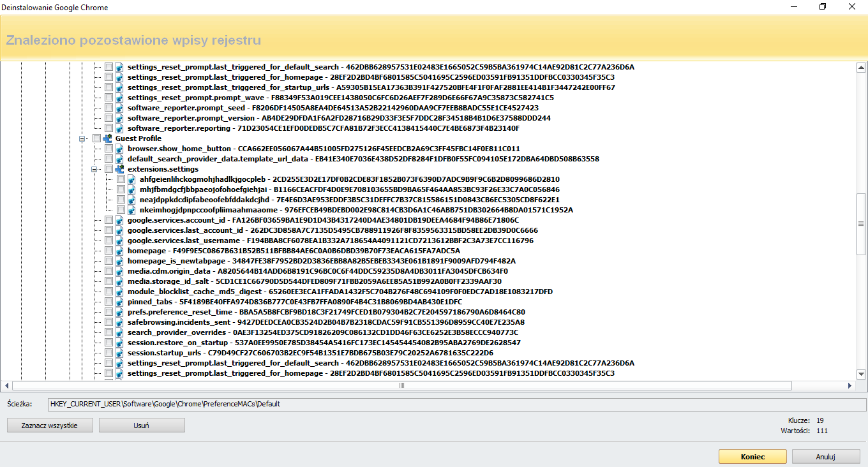Select the mhjfbmdgcfjbbpaeojofohoefgiehjai row text
This screenshot has height=467, width=868.
350,189
